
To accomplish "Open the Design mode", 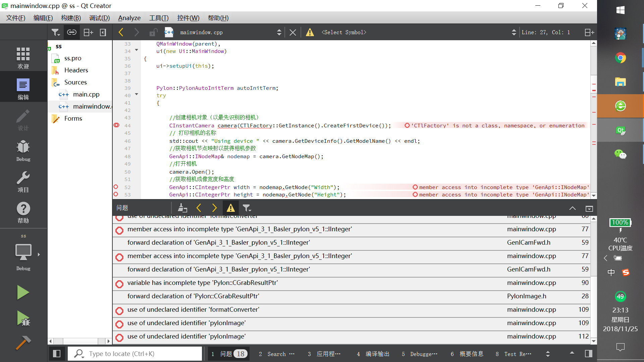I will pos(23,120).
